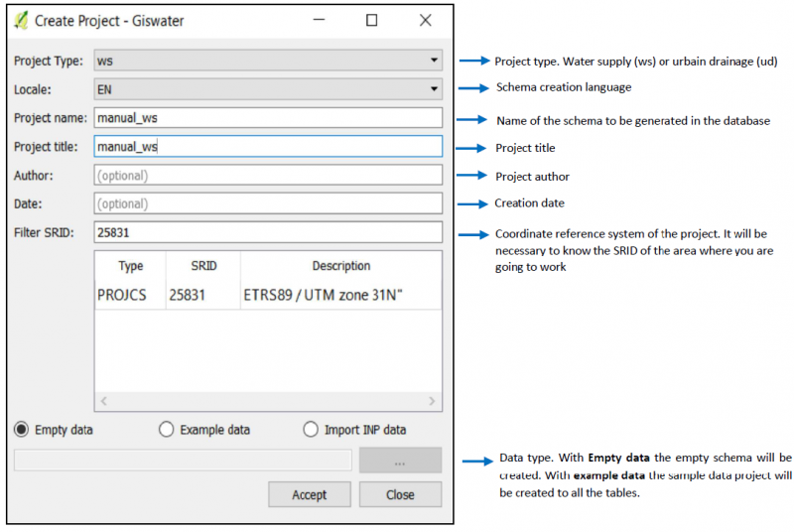The image size is (794, 532).
Task: Click the Description column header
Action: tap(340, 266)
